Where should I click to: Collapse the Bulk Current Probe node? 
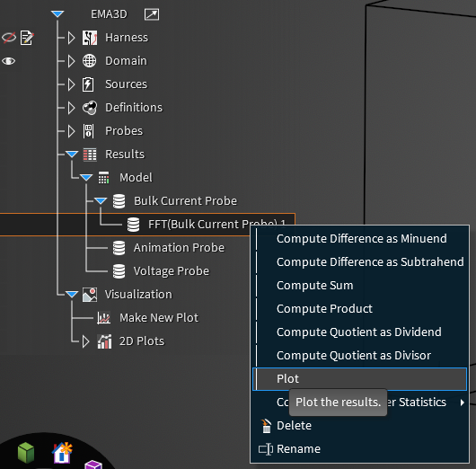[x=101, y=200]
